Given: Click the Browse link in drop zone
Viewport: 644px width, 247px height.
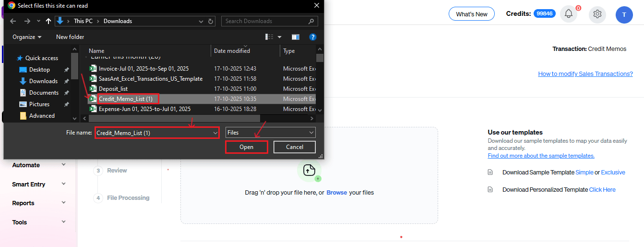Looking at the screenshot, I should (x=336, y=193).
